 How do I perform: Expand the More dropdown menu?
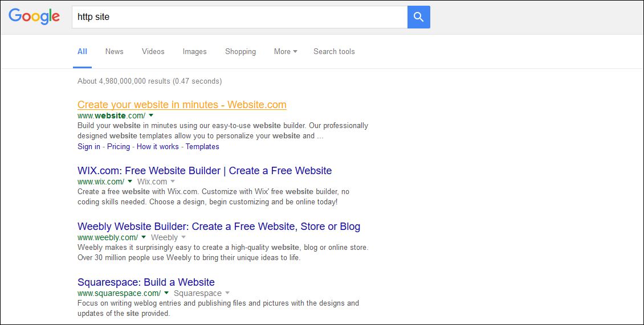285,51
